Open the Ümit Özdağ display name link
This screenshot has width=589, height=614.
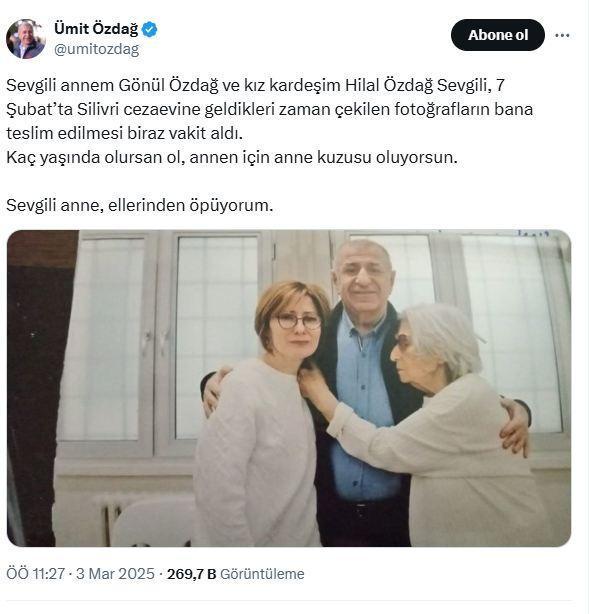coord(96,29)
